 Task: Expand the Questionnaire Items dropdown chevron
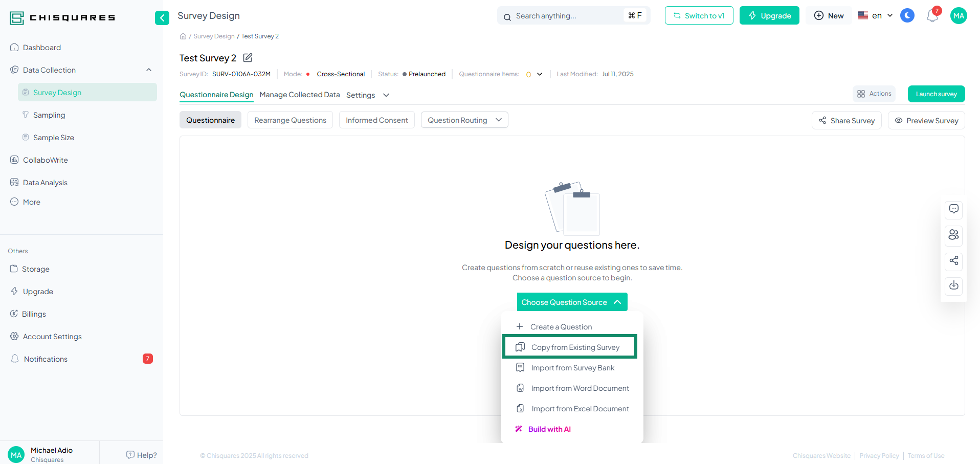540,75
